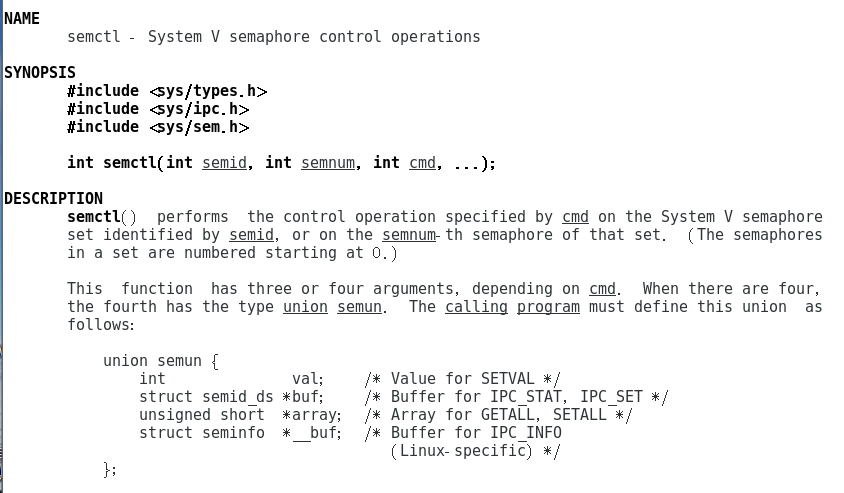844x493 pixels.
Task: Click the underlined word "program"
Action: click(x=548, y=307)
